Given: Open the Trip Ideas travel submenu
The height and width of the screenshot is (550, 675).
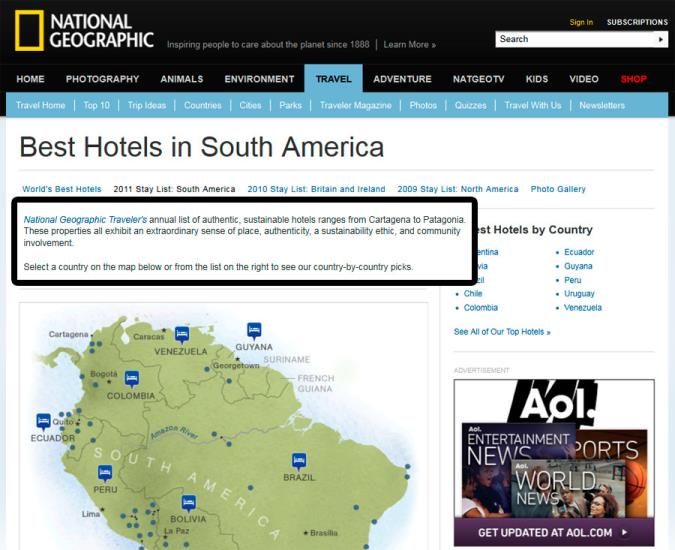Looking at the screenshot, I should (147, 105).
